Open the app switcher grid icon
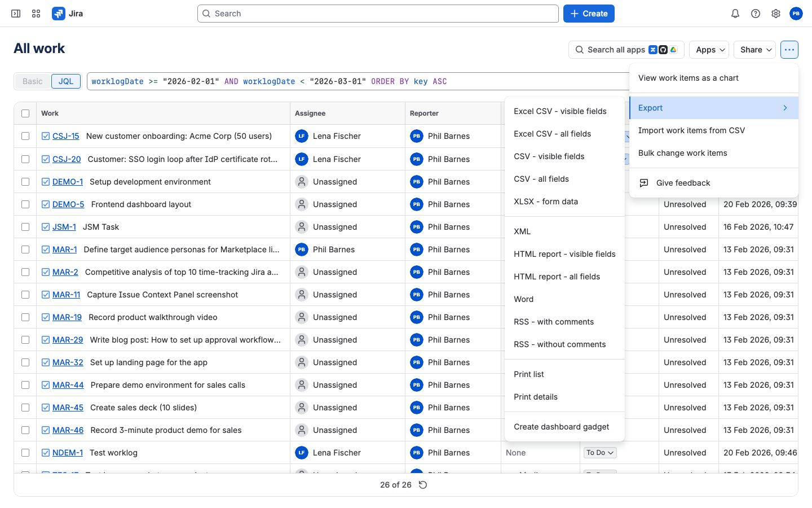812x508 pixels. click(36, 14)
